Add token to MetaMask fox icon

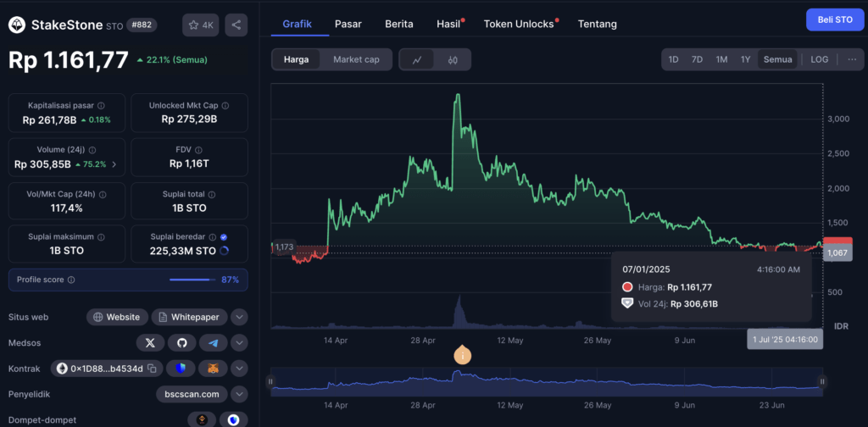pyautogui.click(x=214, y=369)
